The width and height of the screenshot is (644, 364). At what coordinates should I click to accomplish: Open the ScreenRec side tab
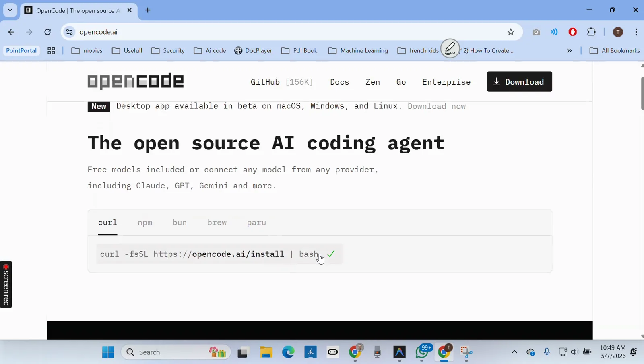pyautogui.click(x=6, y=284)
